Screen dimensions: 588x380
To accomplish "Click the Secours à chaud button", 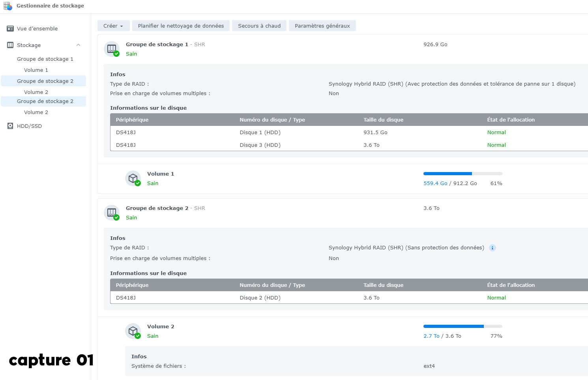I will (x=259, y=26).
